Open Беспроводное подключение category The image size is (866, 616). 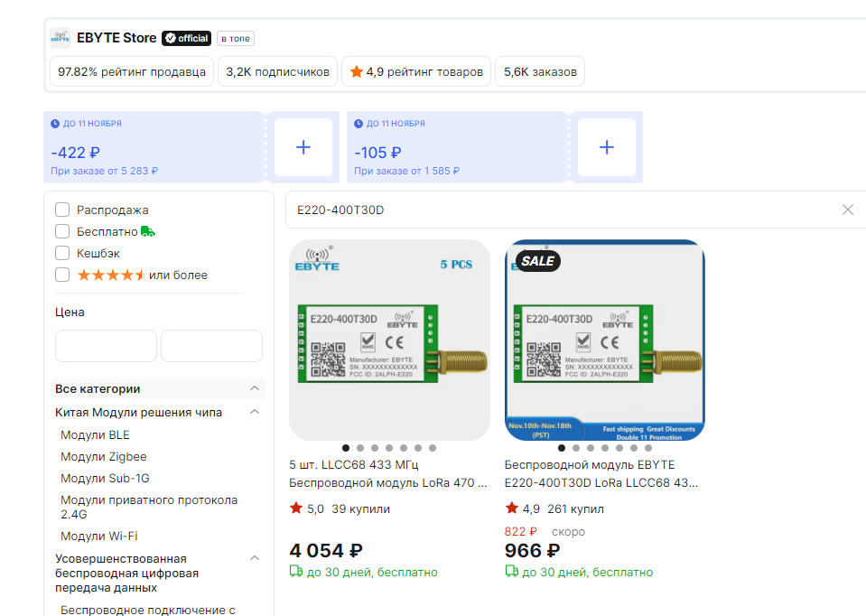pos(148,610)
